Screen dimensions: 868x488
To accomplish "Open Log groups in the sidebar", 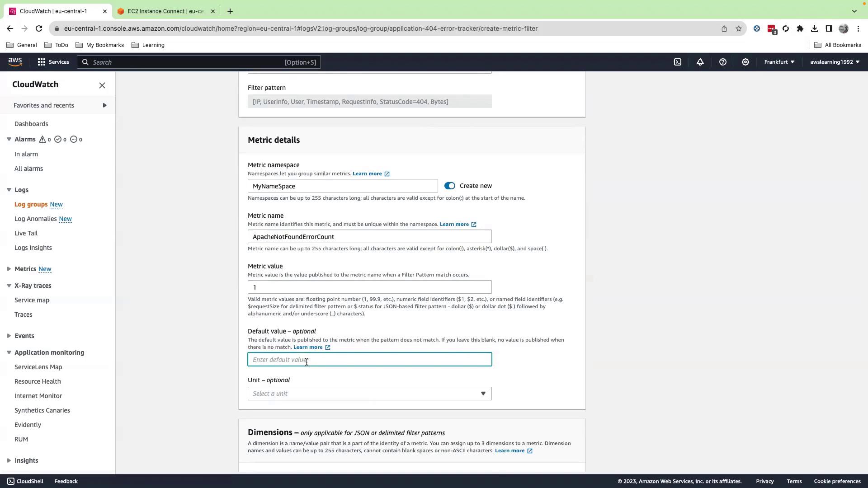I will 31,204.
